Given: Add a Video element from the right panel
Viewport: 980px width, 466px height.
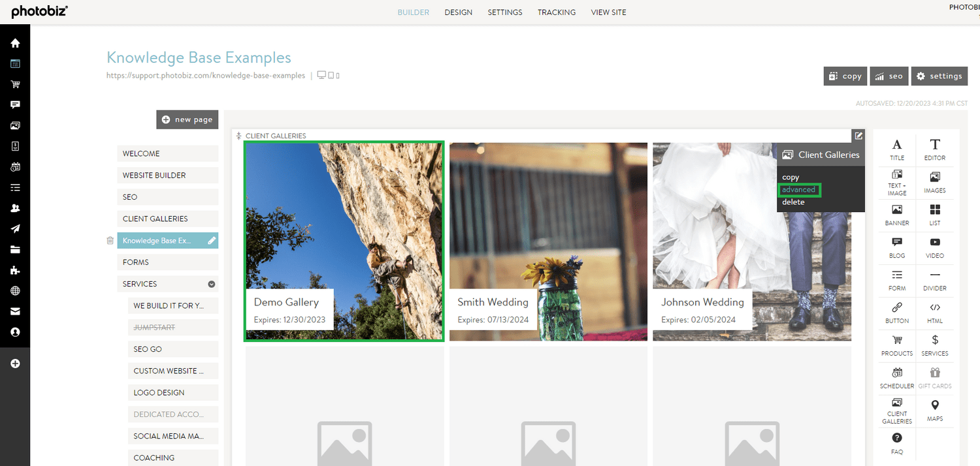Looking at the screenshot, I should click(x=934, y=248).
